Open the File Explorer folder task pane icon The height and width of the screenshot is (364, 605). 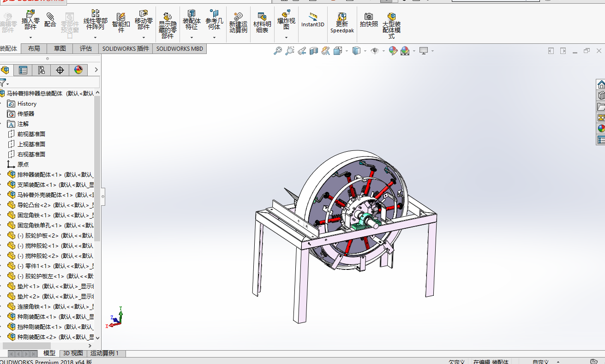click(601, 107)
